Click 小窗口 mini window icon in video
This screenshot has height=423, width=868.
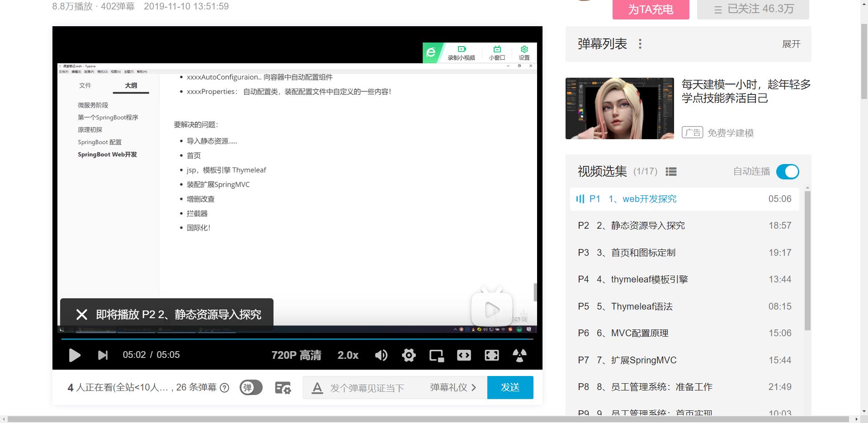click(497, 53)
